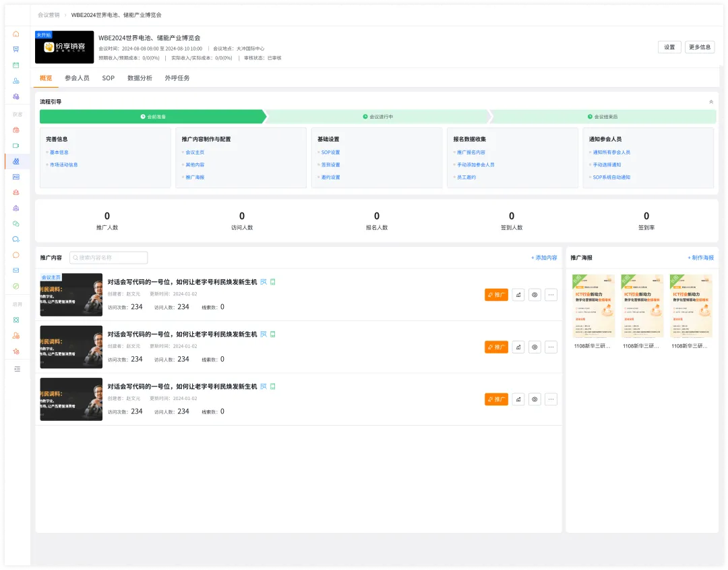This screenshot has height=570, width=728.
Task: Select the green video camera sidebar icon
Action: tap(16, 146)
